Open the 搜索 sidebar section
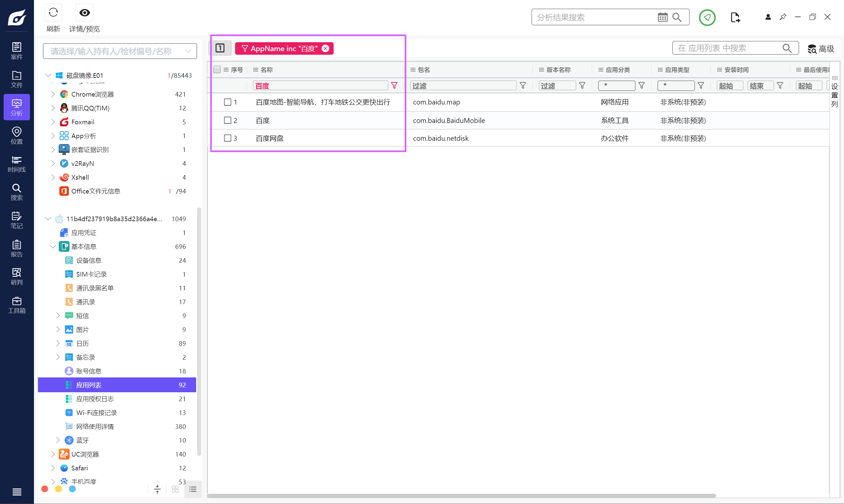The image size is (844, 504). (16, 192)
